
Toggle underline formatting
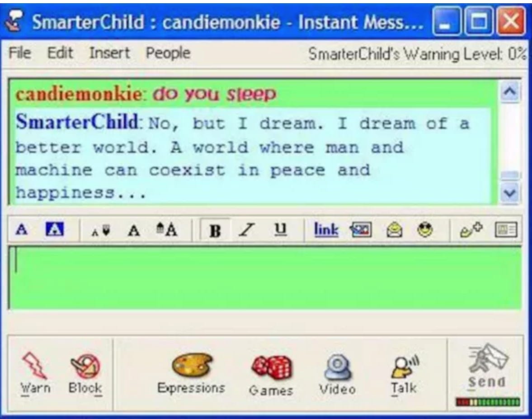click(280, 230)
